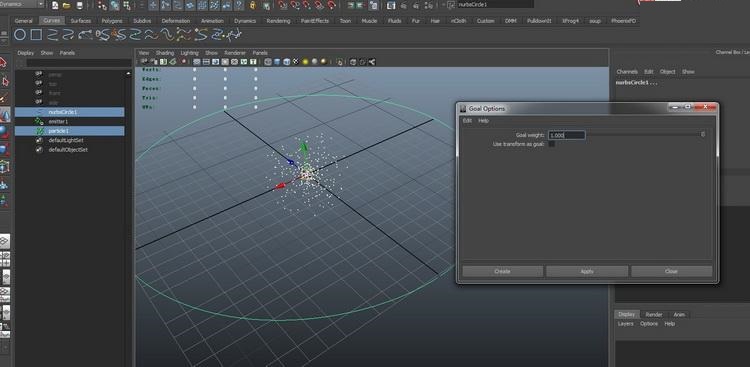
Task: Open the viewport Renderer menu
Action: (x=235, y=53)
